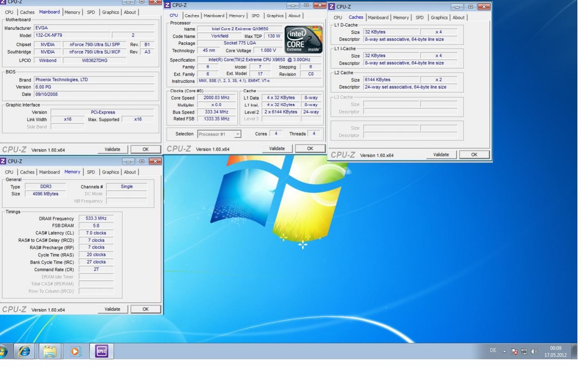Click OK in the Memory window
The height and width of the screenshot is (367, 588).
[145, 309]
